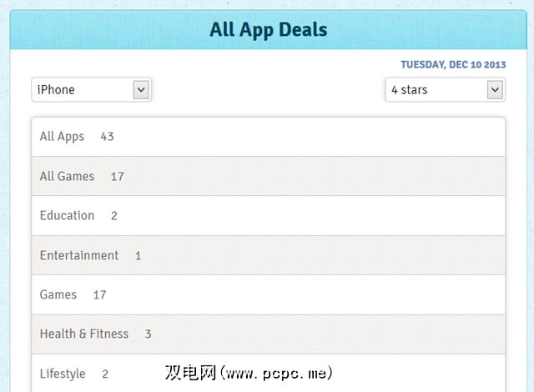This screenshot has width=534, height=392.
Task: Open the Games category label
Action: 58,294
